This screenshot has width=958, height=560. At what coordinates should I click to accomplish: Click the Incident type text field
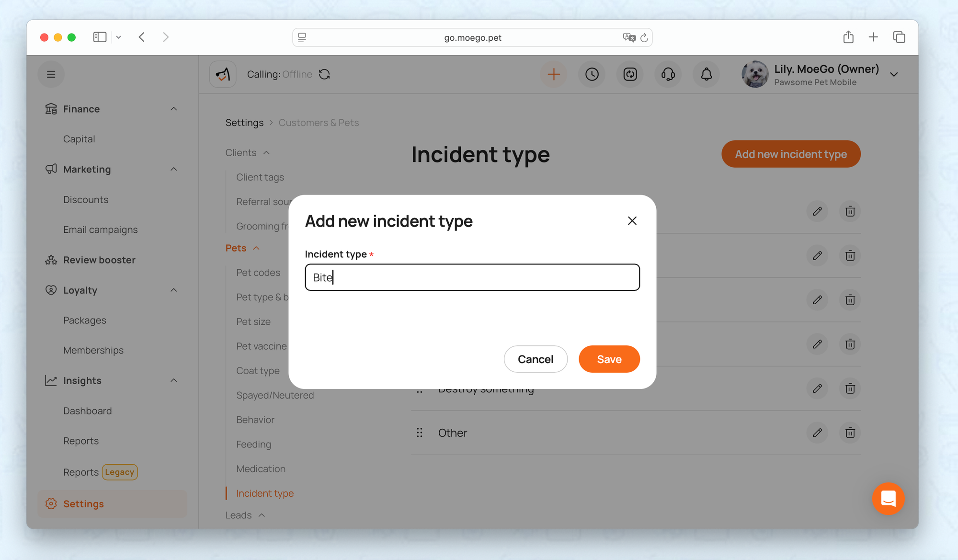[x=472, y=277]
